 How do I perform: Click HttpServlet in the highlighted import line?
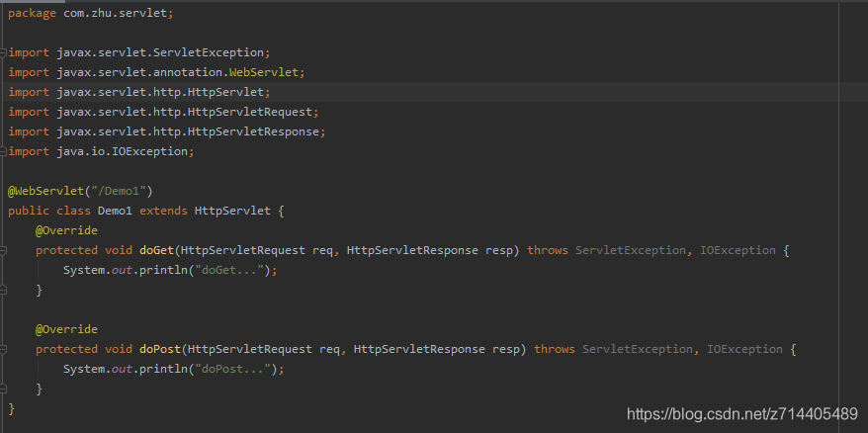click(225, 92)
